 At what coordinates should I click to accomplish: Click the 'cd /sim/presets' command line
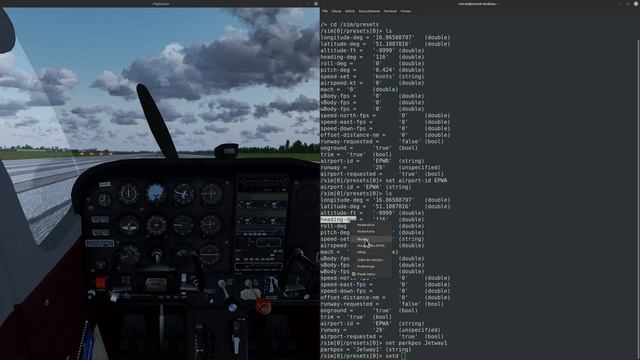[350, 24]
